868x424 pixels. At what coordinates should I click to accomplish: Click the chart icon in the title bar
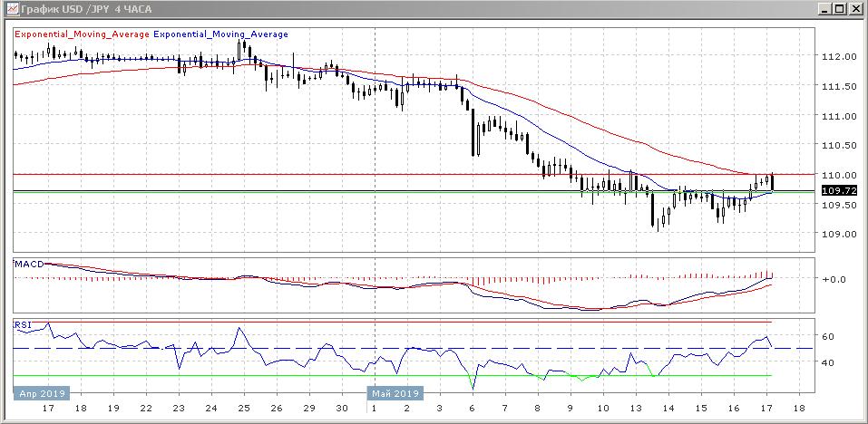9,8
